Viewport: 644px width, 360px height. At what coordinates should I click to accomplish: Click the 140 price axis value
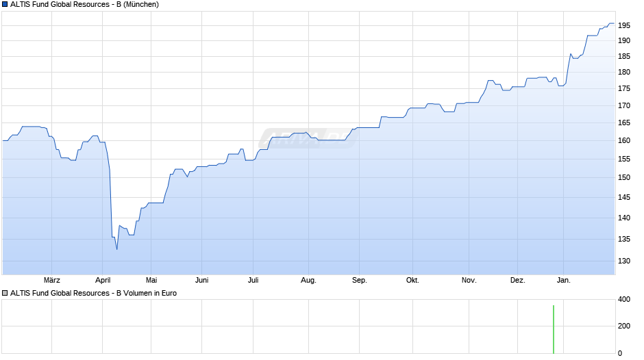624,218
